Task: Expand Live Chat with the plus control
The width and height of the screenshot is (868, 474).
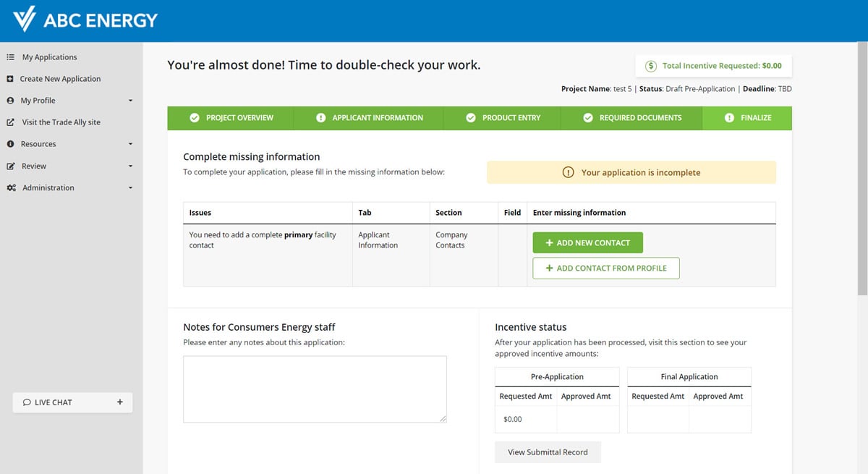Action: click(119, 402)
